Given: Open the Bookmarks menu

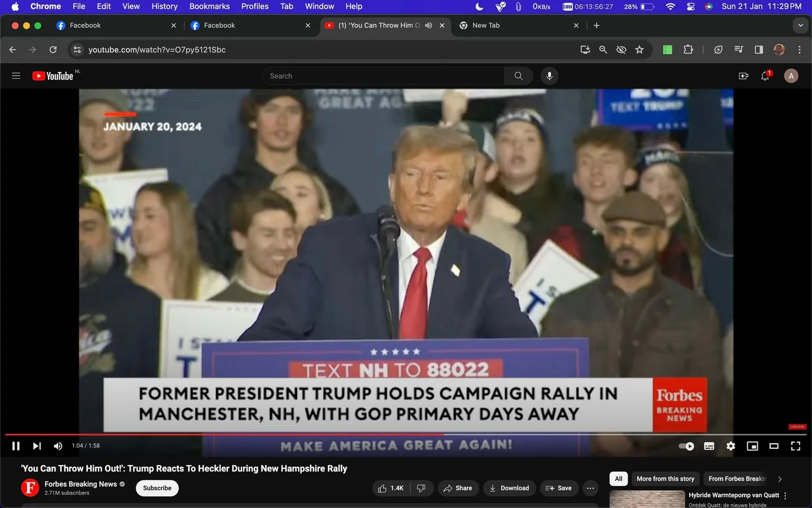Looking at the screenshot, I should (209, 6).
